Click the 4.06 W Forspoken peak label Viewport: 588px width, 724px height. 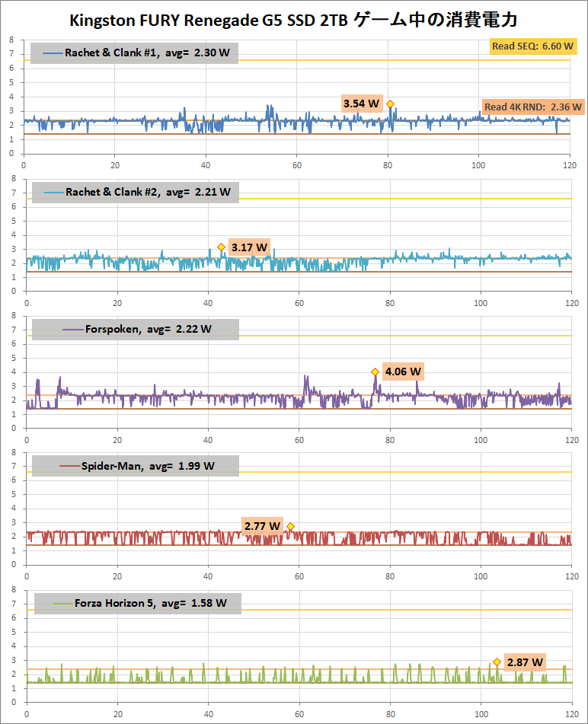click(403, 372)
